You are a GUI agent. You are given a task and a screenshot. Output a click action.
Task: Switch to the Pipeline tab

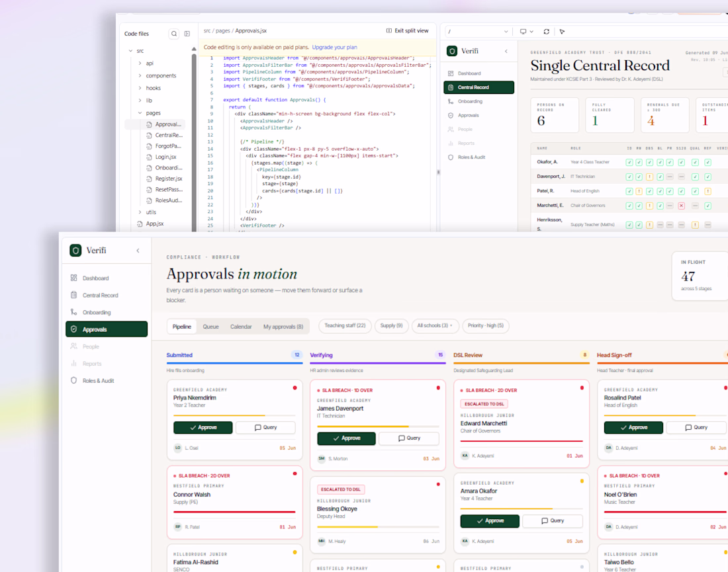[181, 327]
